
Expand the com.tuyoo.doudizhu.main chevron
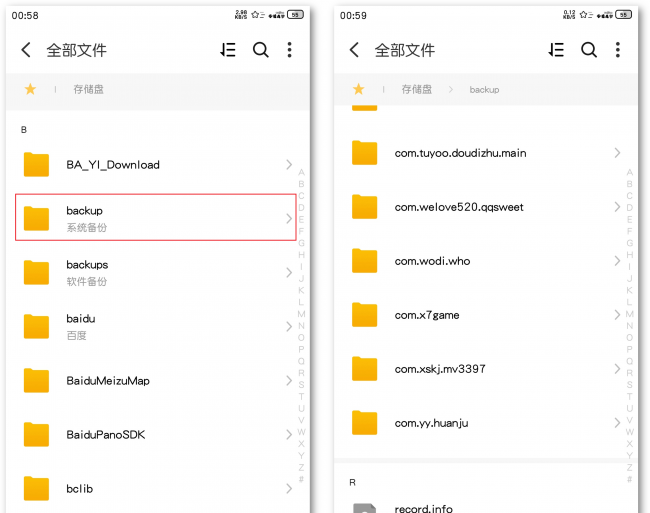point(617,153)
